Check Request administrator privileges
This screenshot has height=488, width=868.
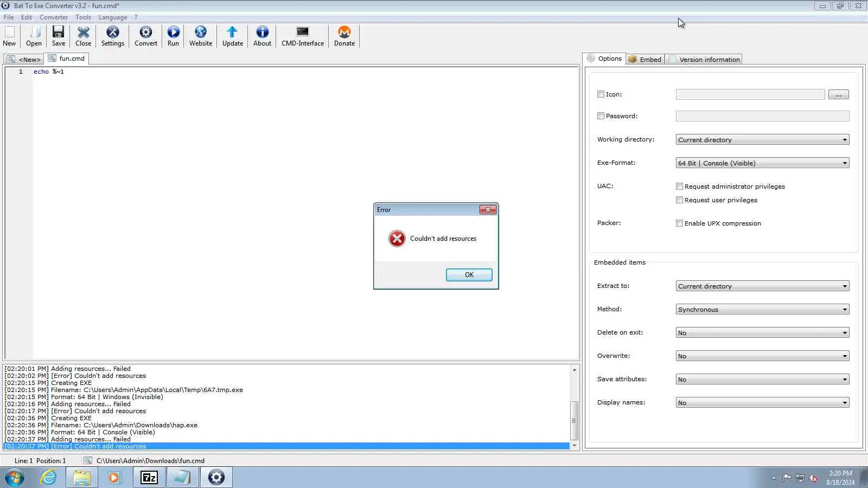pos(679,187)
